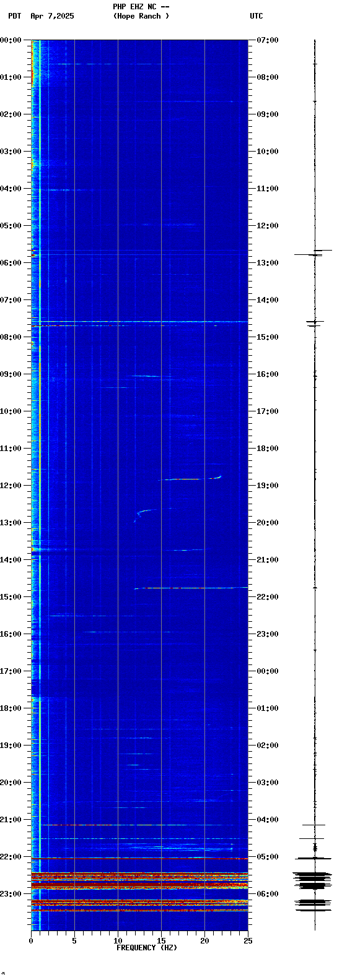Select the 21:00 label on PDT axis

tap(11, 820)
